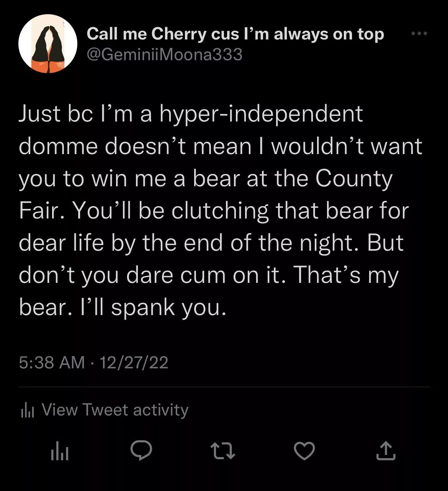Visit the @GeminiiMoona333 handle
The image size is (448, 491).
coord(165,54)
